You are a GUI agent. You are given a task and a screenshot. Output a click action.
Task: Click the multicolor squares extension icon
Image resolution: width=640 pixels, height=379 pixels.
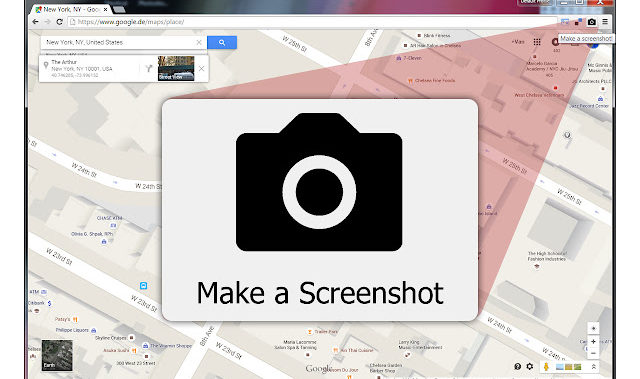[x=578, y=22]
